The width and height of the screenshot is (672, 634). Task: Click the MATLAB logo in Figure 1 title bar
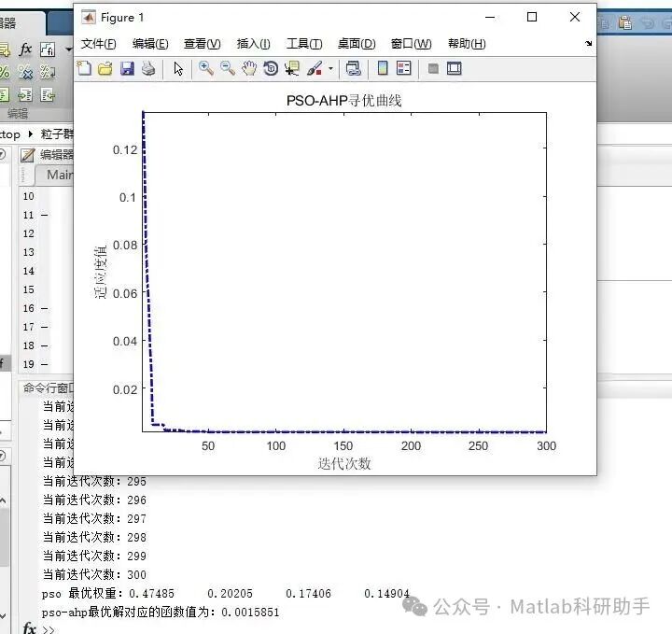coord(89,18)
